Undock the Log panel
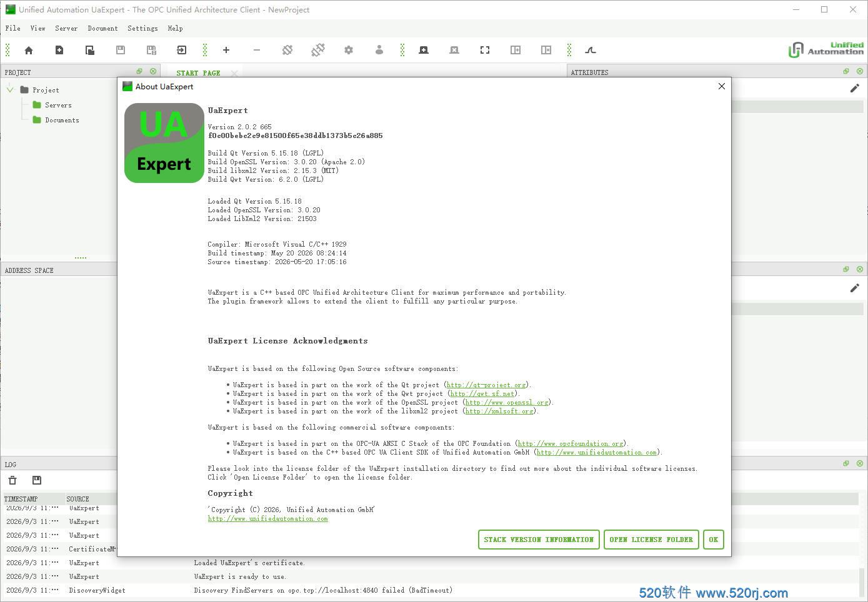 pyautogui.click(x=846, y=463)
